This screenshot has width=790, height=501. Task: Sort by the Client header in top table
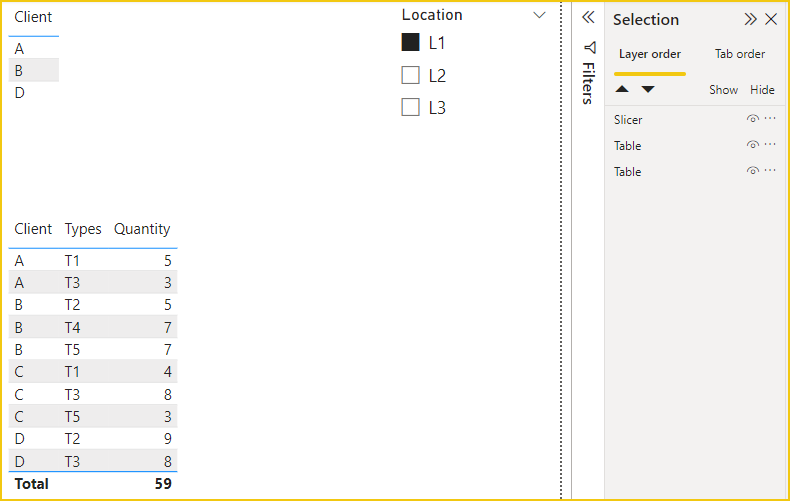[33, 17]
